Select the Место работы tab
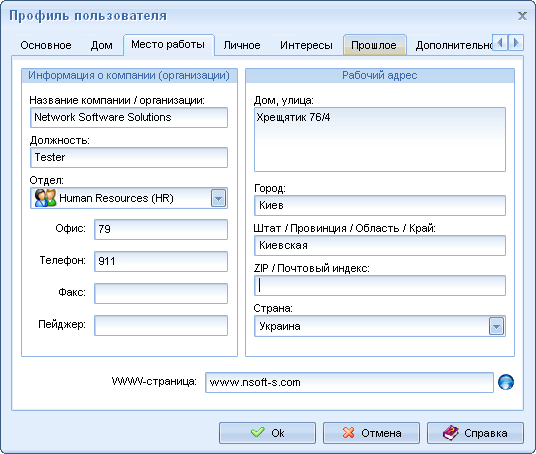The height and width of the screenshot is (454, 536). [x=168, y=44]
